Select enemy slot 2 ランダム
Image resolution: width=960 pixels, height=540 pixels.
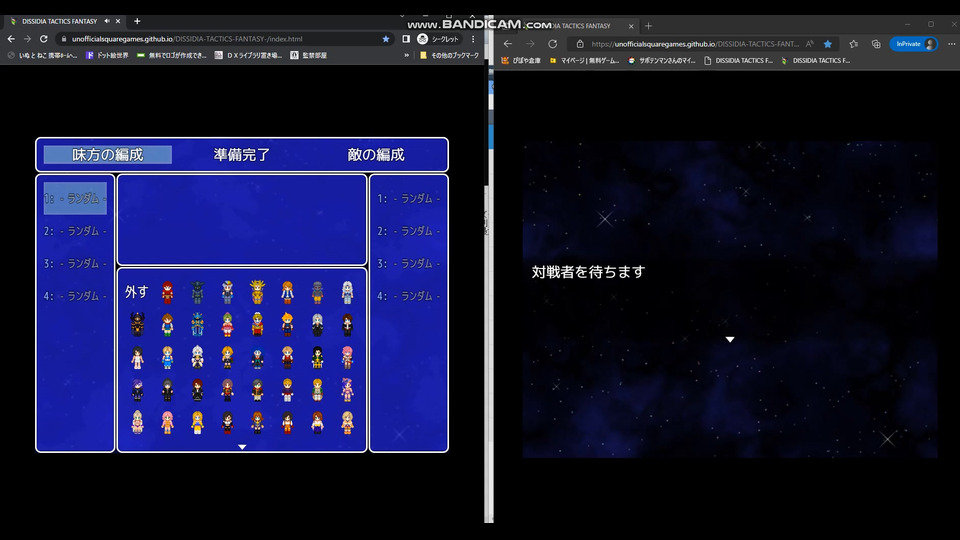(x=408, y=231)
